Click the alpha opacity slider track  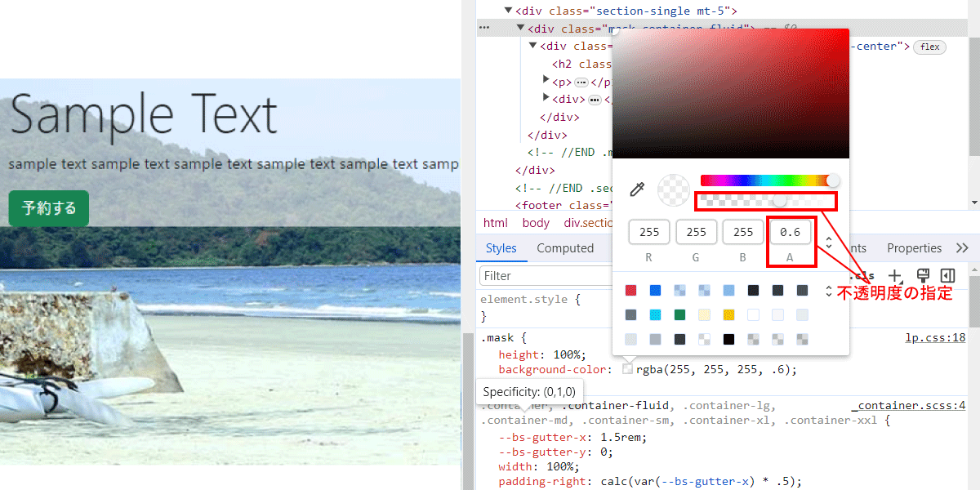click(x=765, y=201)
